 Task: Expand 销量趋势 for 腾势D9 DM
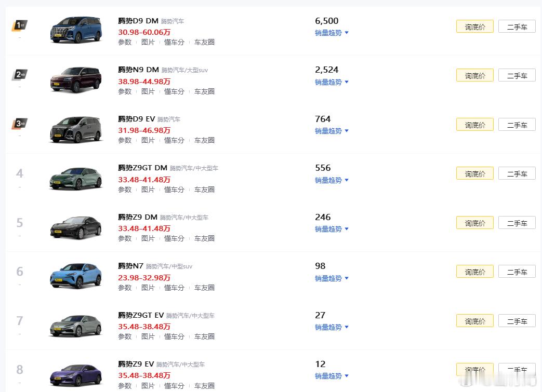[332, 33]
